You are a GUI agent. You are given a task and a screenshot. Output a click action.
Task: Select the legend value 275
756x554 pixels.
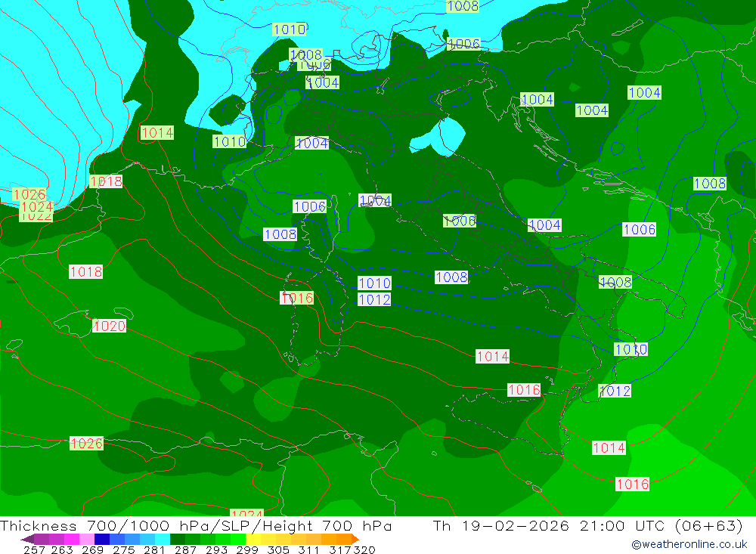[x=123, y=549]
